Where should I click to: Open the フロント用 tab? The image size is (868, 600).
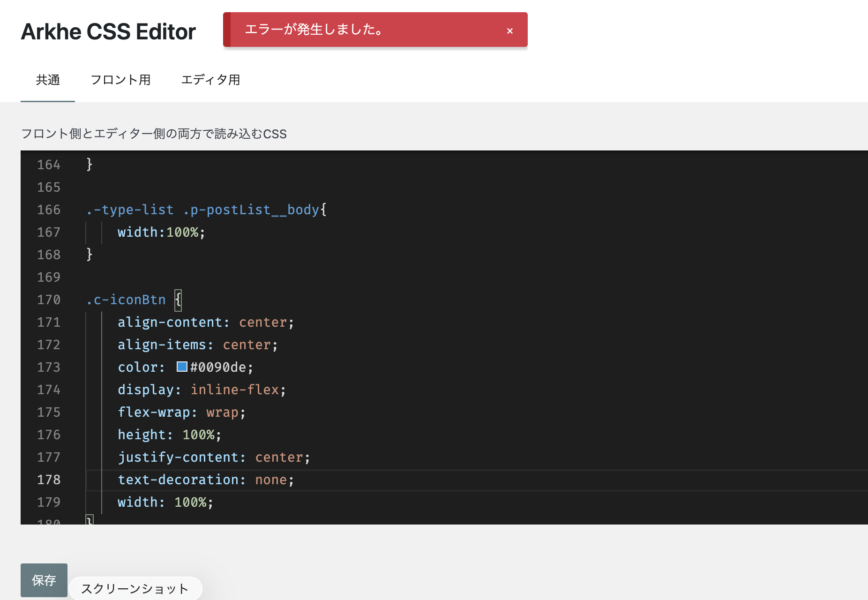[x=120, y=80]
